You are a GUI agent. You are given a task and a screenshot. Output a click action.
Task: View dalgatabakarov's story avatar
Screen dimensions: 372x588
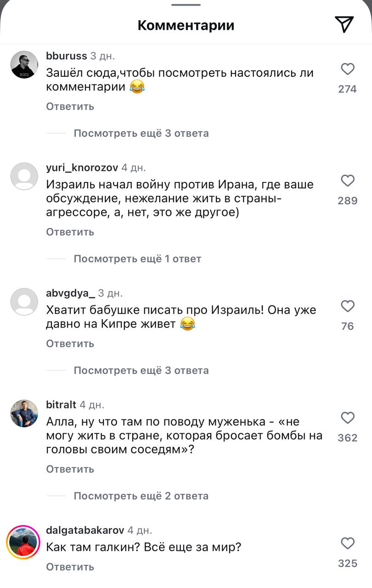coord(24,542)
